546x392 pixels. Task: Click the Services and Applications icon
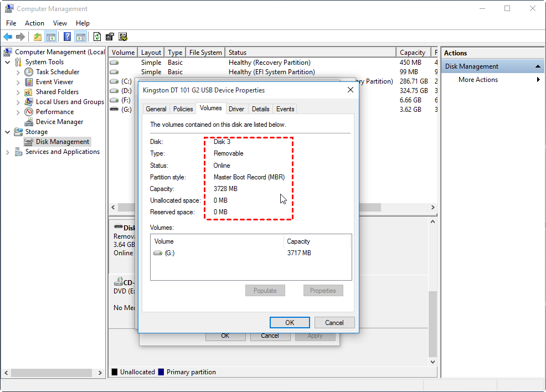point(18,152)
